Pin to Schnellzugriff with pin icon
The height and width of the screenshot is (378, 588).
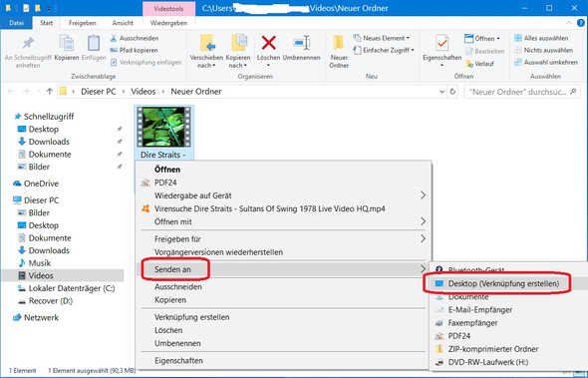(x=28, y=44)
